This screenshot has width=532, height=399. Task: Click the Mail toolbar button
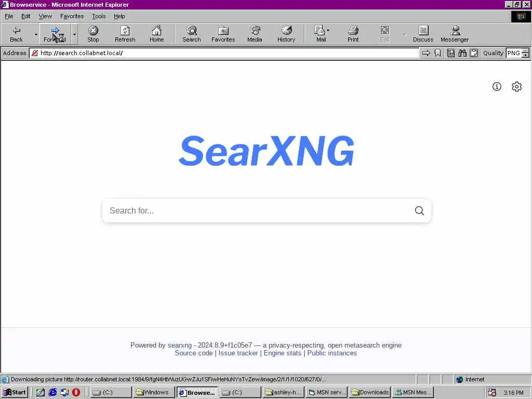tap(320, 34)
